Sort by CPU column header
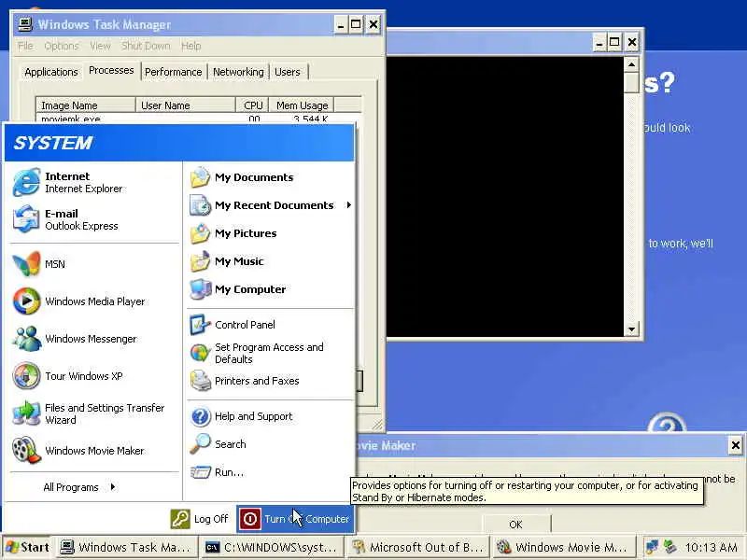 [252, 105]
